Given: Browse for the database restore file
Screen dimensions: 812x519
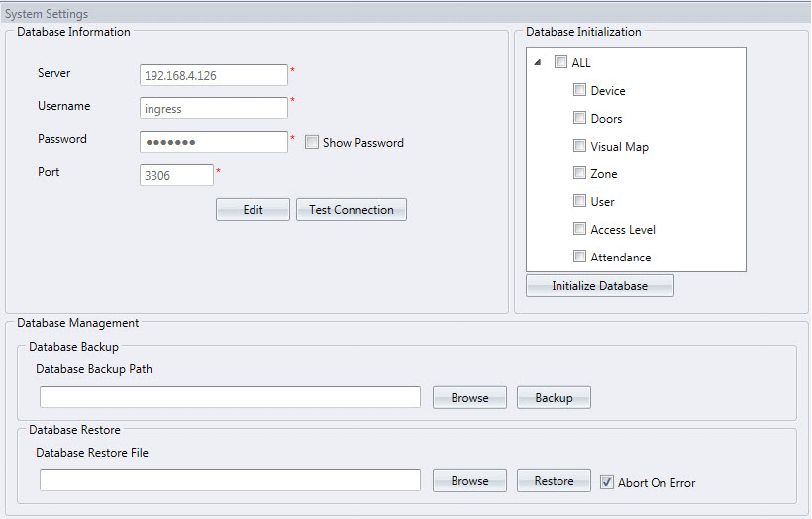Looking at the screenshot, I should 469,481.
